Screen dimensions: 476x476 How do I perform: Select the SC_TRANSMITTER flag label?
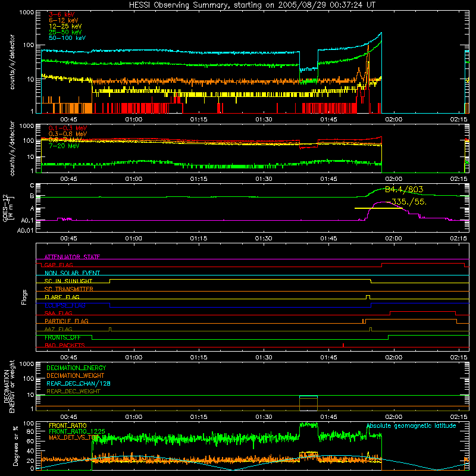tap(69, 289)
